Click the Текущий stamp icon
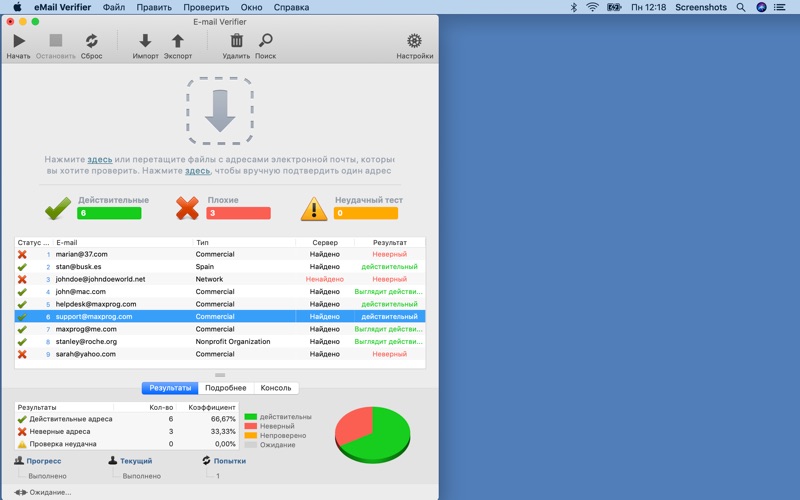This screenshot has height=500, width=800. pyautogui.click(x=113, y=460)
